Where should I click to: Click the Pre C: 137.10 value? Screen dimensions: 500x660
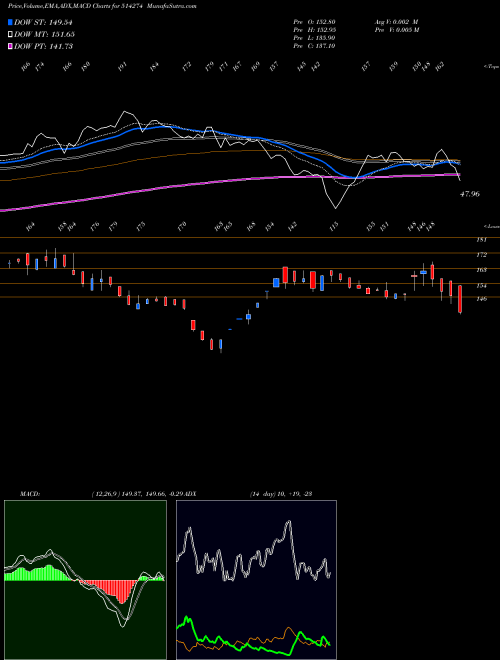[314, 46]
